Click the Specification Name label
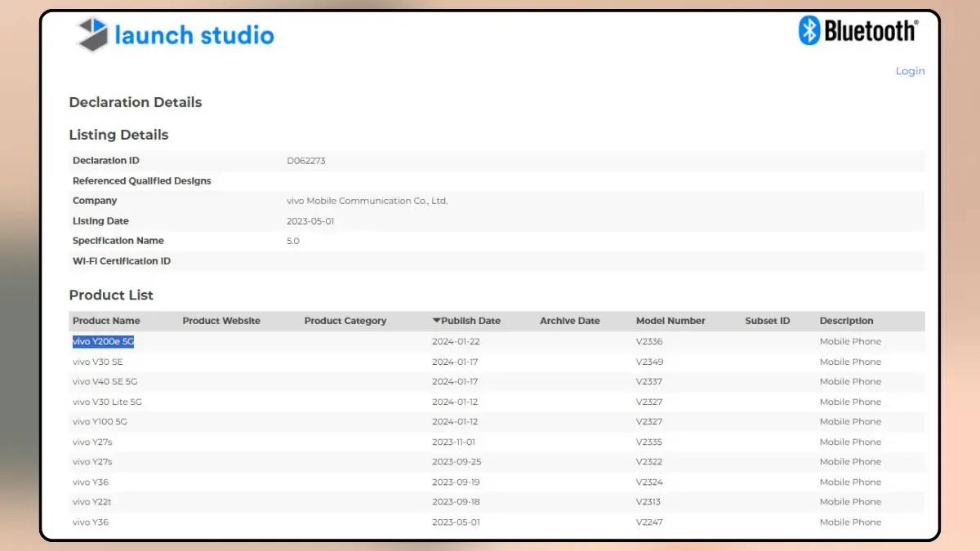 [118, 241]
